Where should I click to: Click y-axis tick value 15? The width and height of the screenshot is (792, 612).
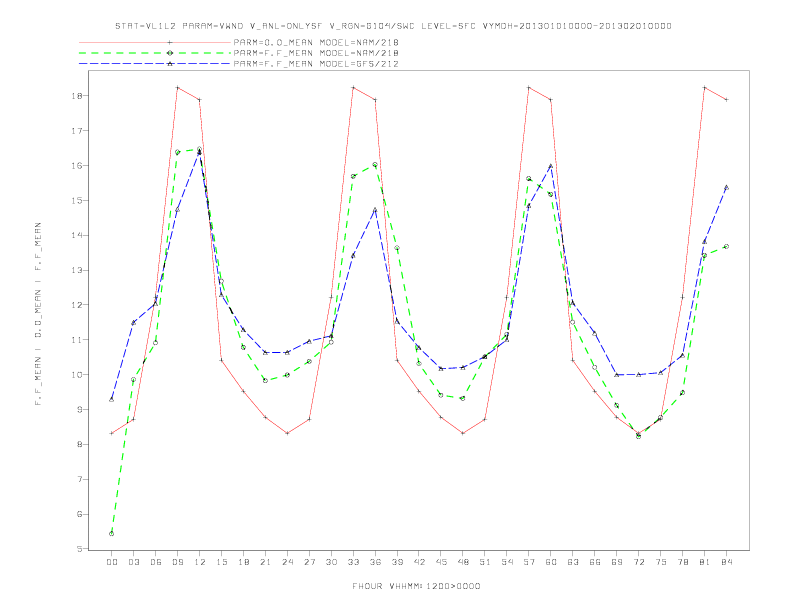pyautogui.click(x=77, y=200)
